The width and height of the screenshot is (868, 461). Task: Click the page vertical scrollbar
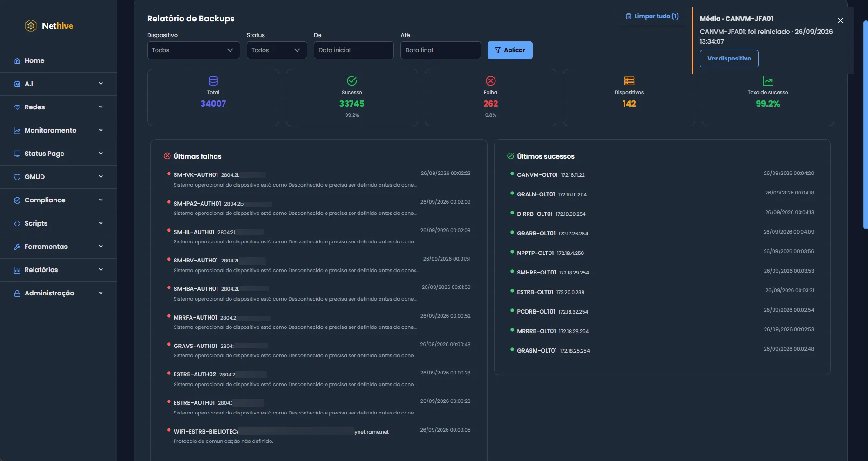coord(865,125)
